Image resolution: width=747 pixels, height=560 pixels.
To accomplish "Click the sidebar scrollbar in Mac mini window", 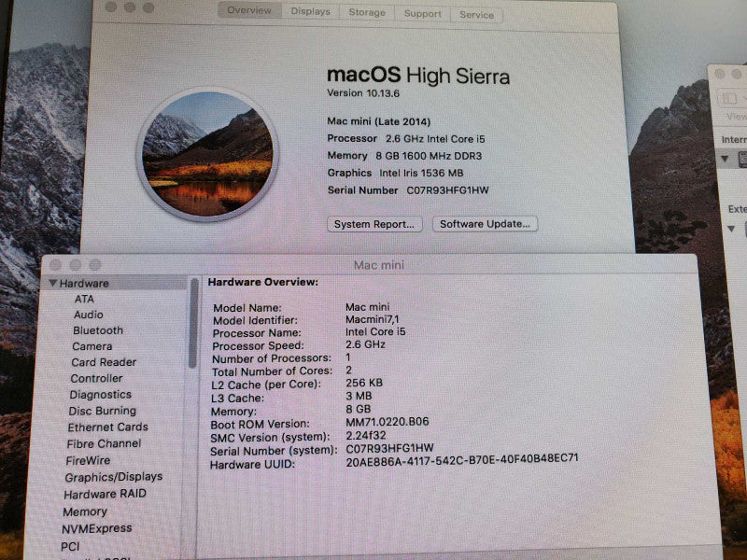I will (x=193, y=324).
